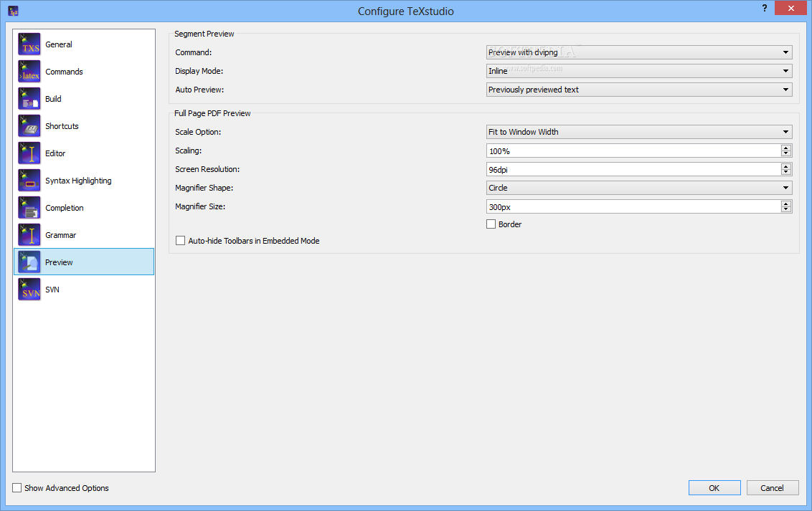812x511 pixels.
Task: Close the Configure TeXstudio window
Action: coord(790,9)
